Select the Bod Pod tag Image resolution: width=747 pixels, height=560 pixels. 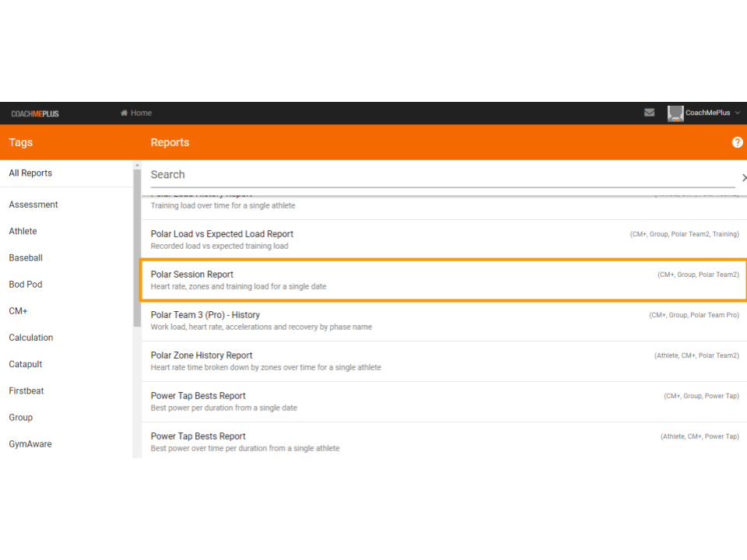click(26, 285)
